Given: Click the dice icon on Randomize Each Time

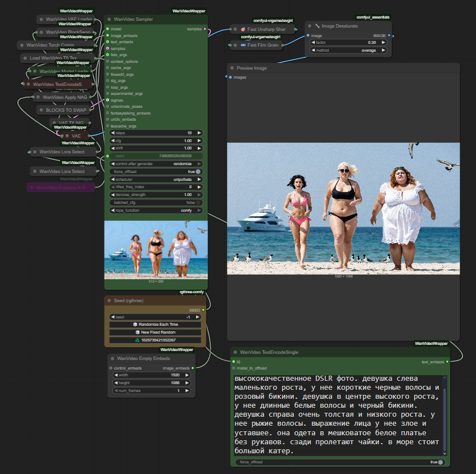Looking at the screenshot, I should [x=135, y=325].
